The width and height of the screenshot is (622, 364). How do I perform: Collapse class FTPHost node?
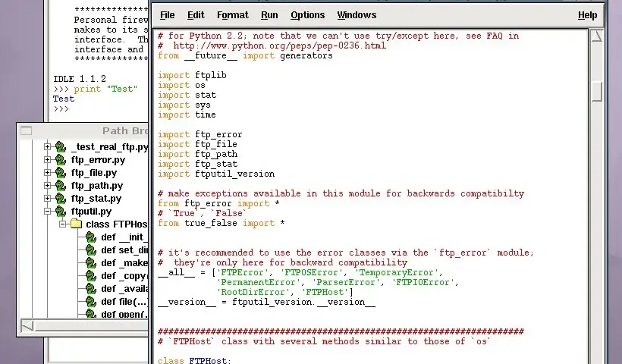pyautogui.click(x=63, y=224)
